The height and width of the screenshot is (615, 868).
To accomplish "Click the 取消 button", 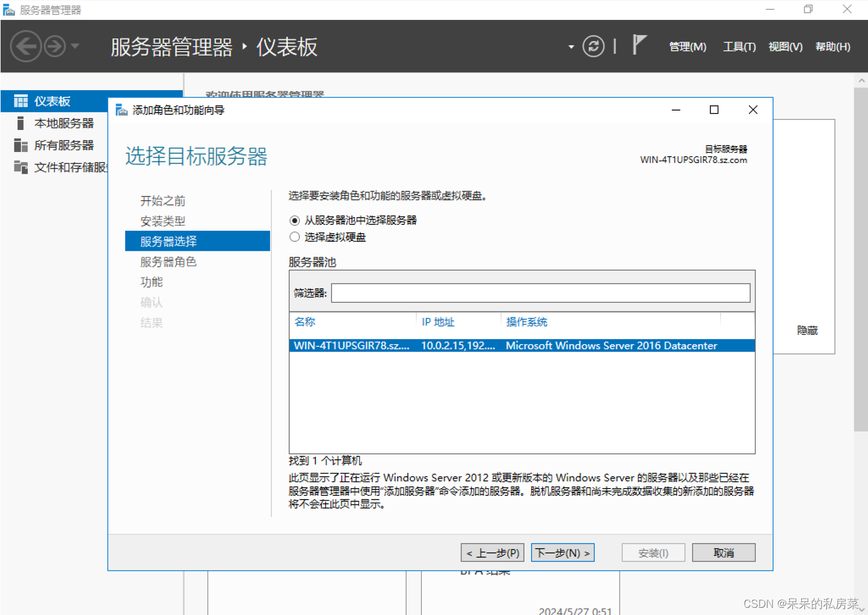I will tap(724, 552).
